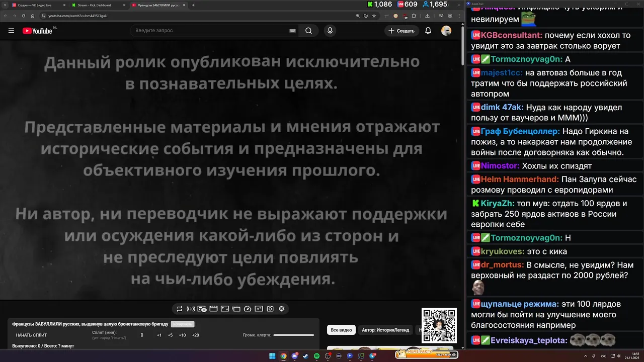Add +10 minutes to split
Screen dimensions: 644x362
coord(182,335)
